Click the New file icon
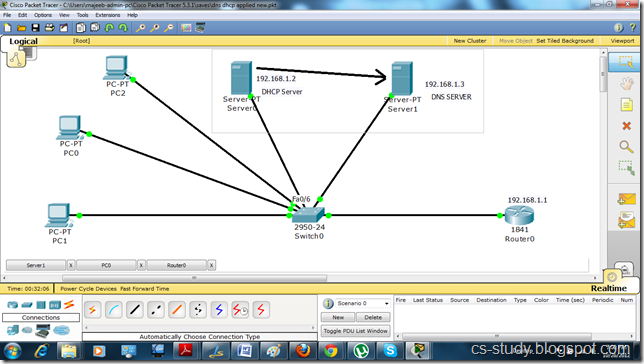This screenshot has height=364, width=644. tap(7, 28)
